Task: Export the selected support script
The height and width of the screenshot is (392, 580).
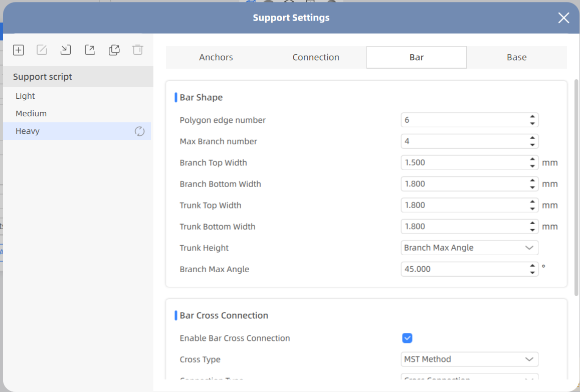Action: [90, 50]
